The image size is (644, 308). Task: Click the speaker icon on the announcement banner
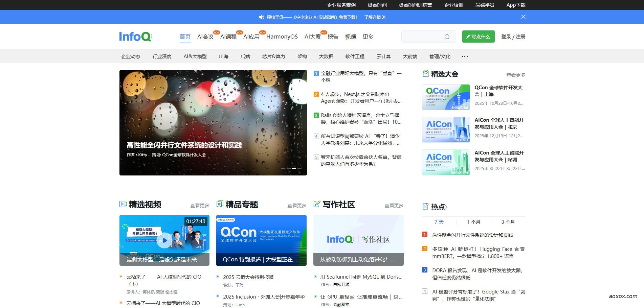click(261, 17)
